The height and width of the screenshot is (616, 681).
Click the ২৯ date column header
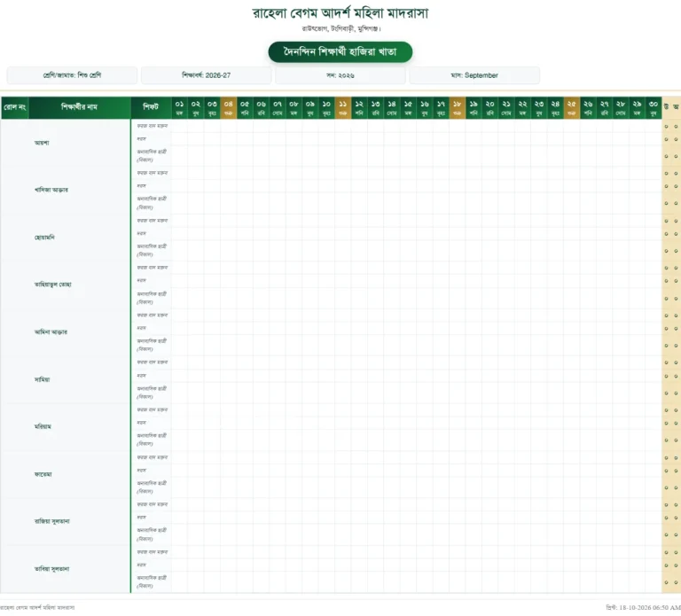[637, 107]
